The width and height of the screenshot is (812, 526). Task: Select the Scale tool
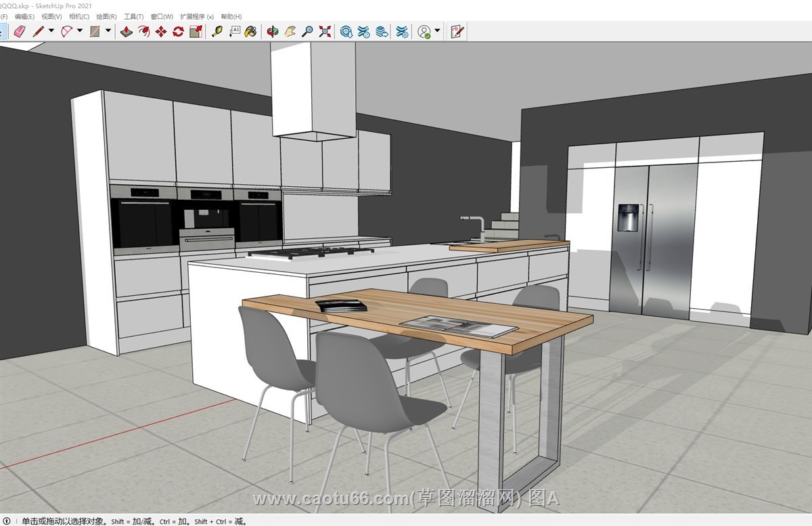click(x=196, y=31)
